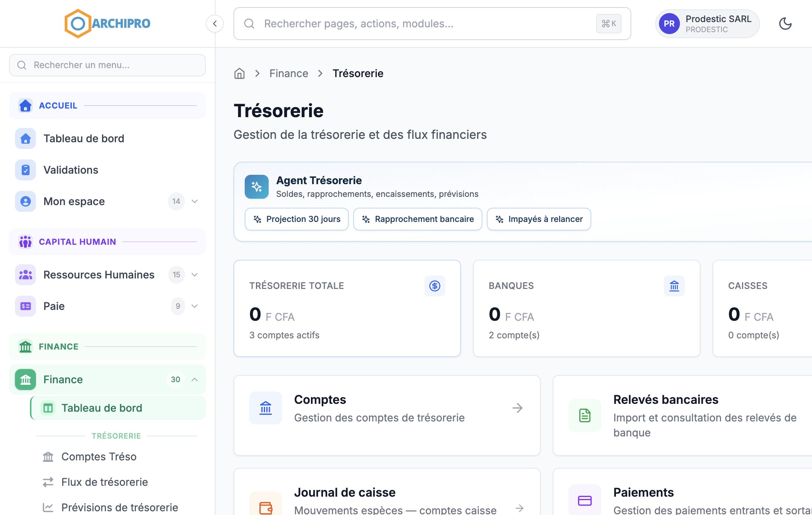Open the Journal de caisse card
Viewport: 812px width, 515px height.
[387, 492]
